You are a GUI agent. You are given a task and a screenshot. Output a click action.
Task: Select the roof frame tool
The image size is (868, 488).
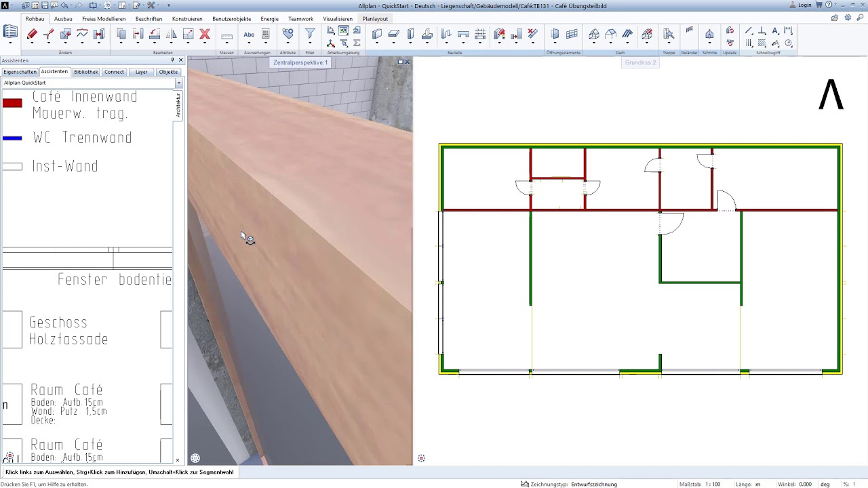pos(594,34)
